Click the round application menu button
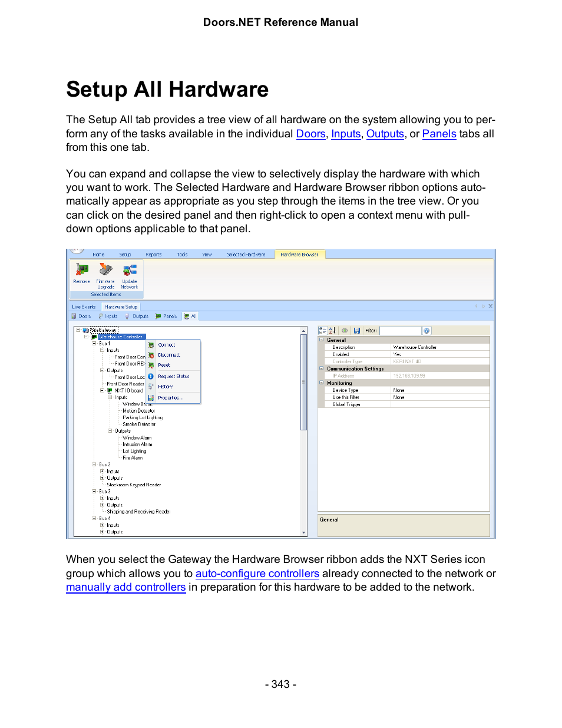 (77, 251)
